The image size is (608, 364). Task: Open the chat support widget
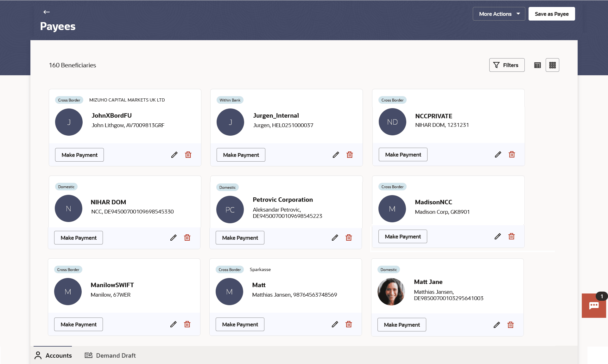pos(593,305)
